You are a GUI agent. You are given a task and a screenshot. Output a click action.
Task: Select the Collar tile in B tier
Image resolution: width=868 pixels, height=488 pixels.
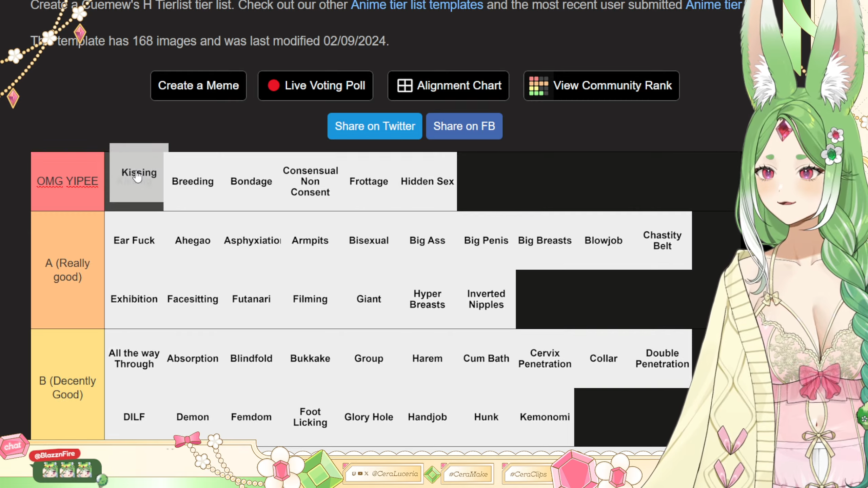point(603,358)
